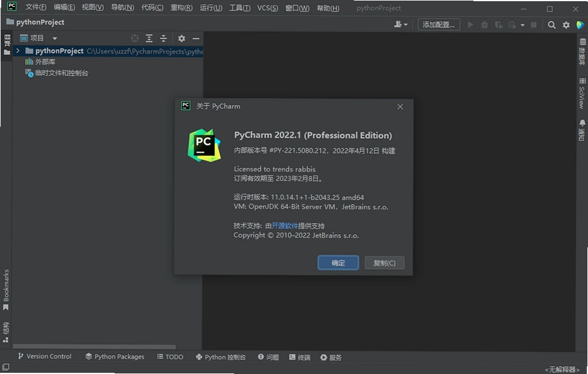Open project panel options gear
Screen dimensions: 588x374
tap(182, 39)
